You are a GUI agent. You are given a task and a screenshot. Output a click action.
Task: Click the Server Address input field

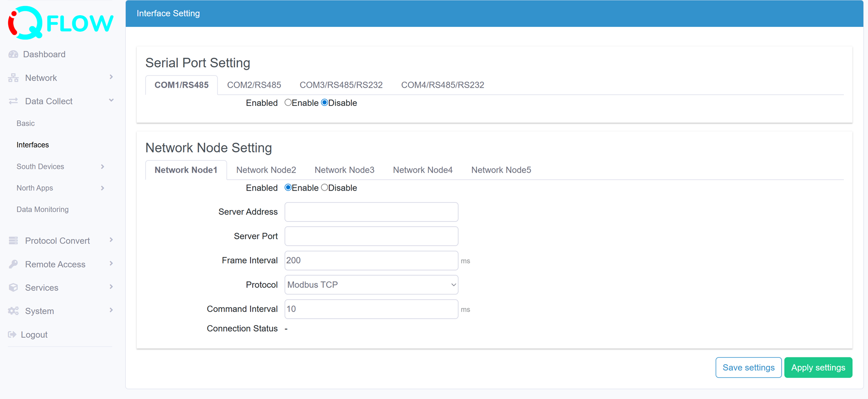371,212
